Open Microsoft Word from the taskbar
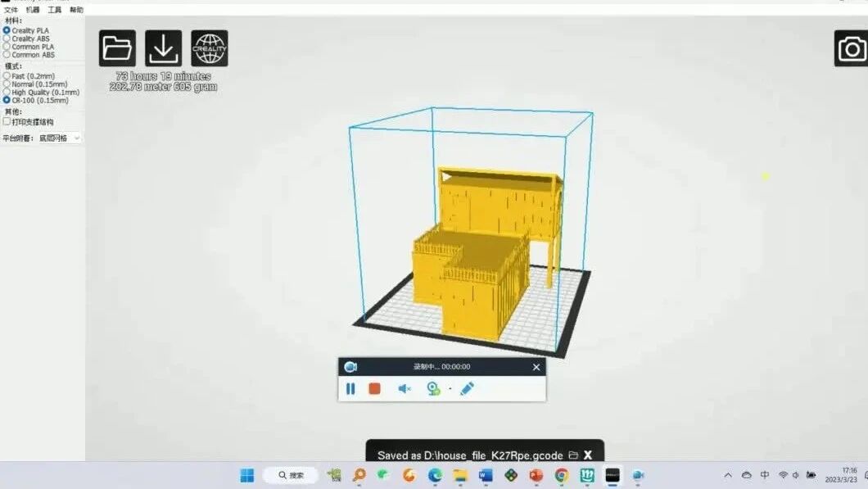Viewport: 868px width, 489px height. (486, 475)
